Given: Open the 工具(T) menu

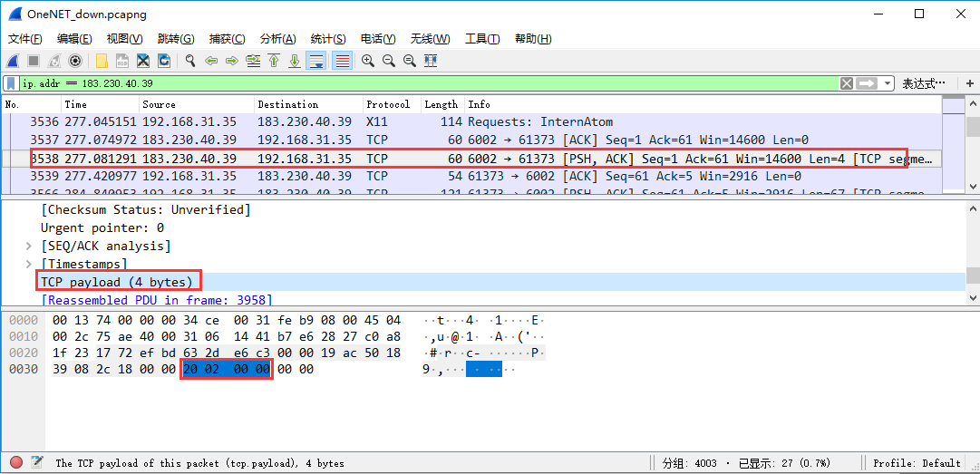Looking at the screenshot, I should coord(482,39).
